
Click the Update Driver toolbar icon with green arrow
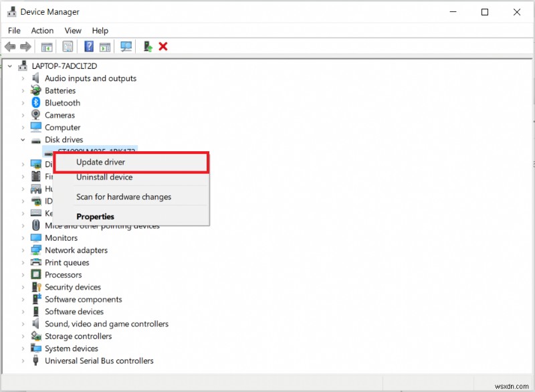coord(147,46)
